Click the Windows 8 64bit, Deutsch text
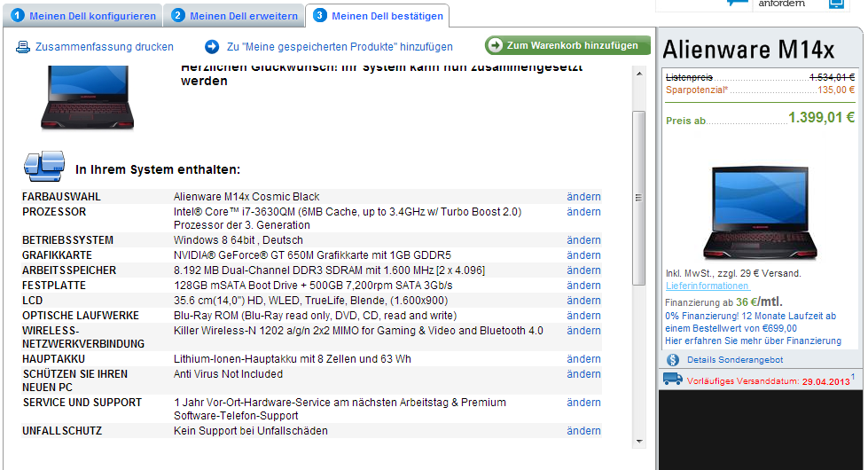Image resolution: width=868 pixels, height=470 pixels. (238, 240)
